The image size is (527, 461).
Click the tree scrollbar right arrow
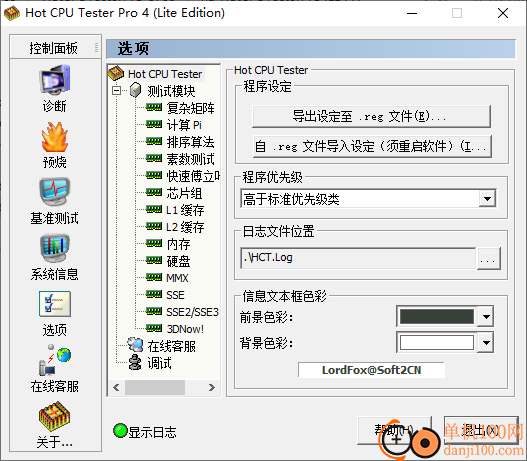(x=212, y=387)
